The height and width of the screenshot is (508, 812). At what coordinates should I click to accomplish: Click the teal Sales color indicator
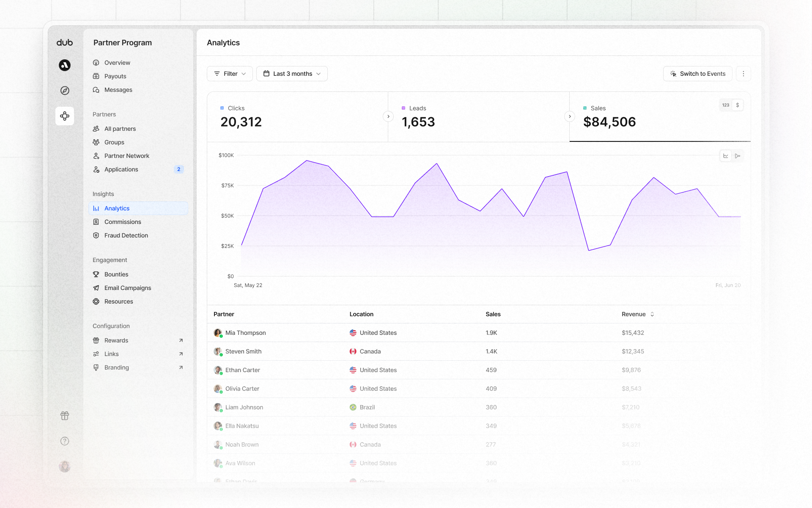585,108
